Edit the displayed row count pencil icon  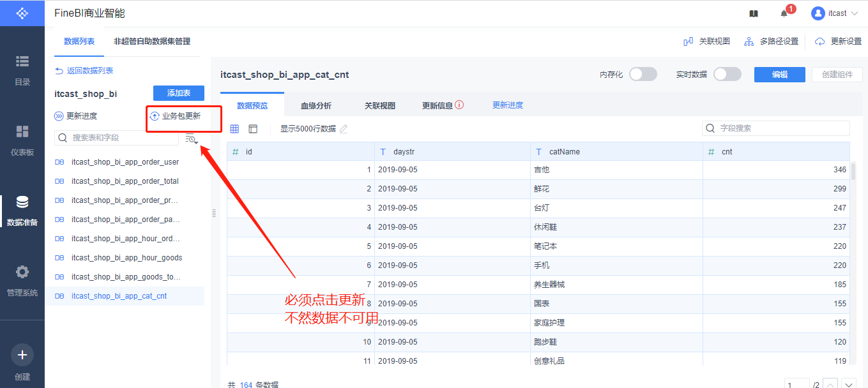point(344,129)
